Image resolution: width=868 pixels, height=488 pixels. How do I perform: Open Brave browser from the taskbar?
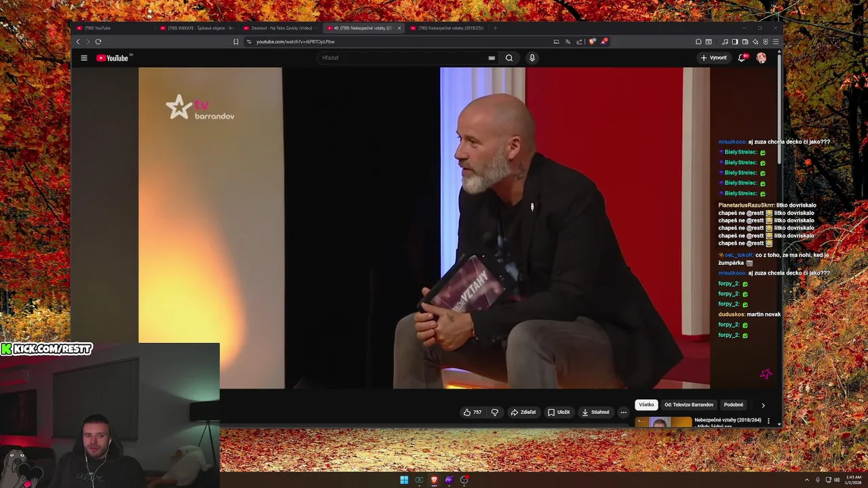tap(434, 480)
